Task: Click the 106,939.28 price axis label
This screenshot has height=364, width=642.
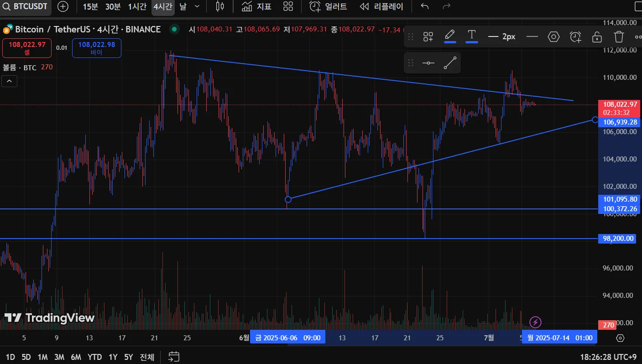Action: click(x=620, y=122)
